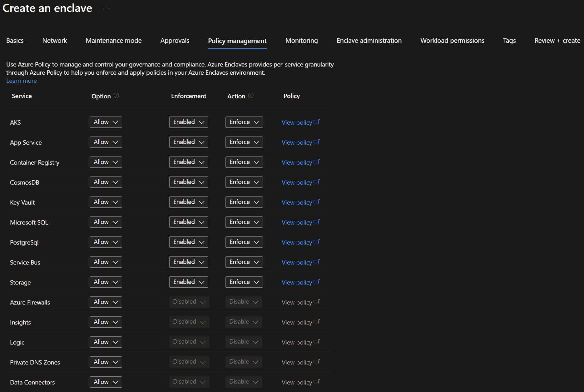The height and width of the screenshot is (392, 584).
Task: Select the Approvals tab
Action: 175,41
